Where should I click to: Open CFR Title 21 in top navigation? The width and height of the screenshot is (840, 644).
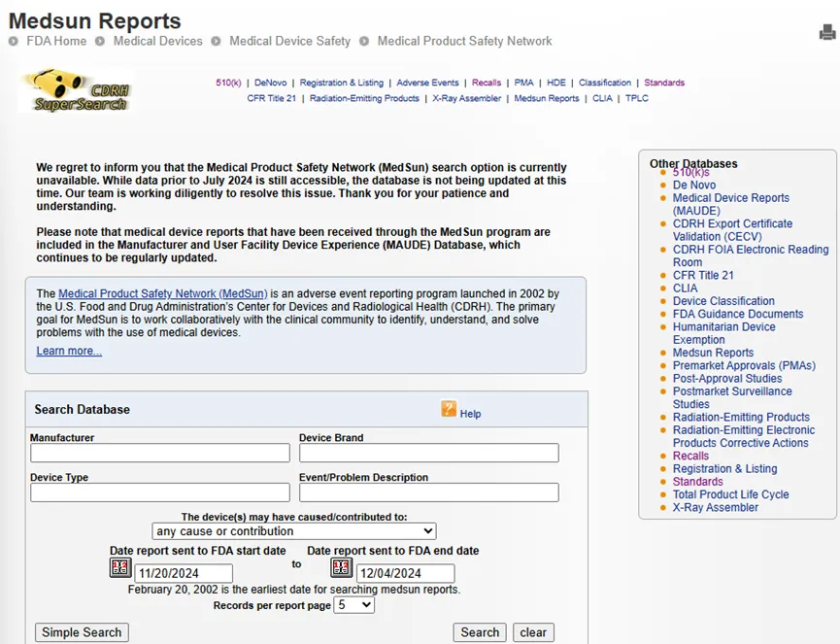[272, 98]
